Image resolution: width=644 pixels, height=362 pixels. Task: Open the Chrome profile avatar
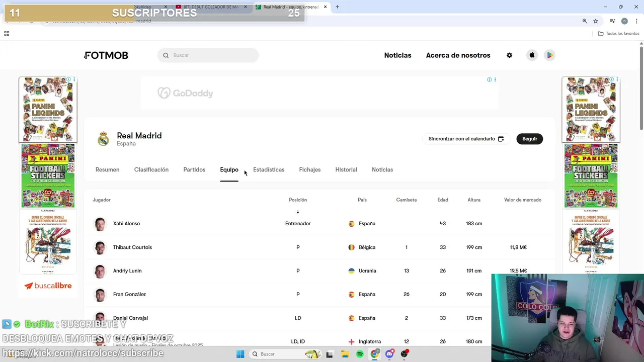(624, 21)
